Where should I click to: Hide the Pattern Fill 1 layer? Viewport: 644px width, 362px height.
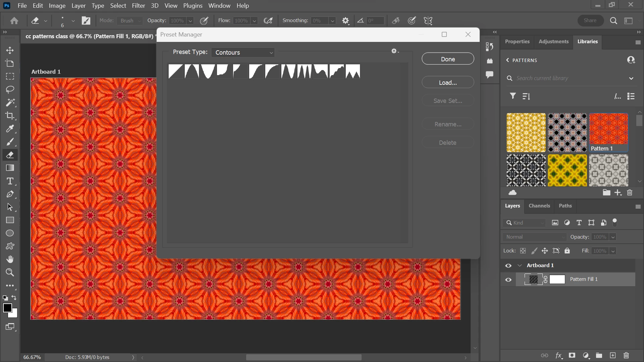click(508, 280)
